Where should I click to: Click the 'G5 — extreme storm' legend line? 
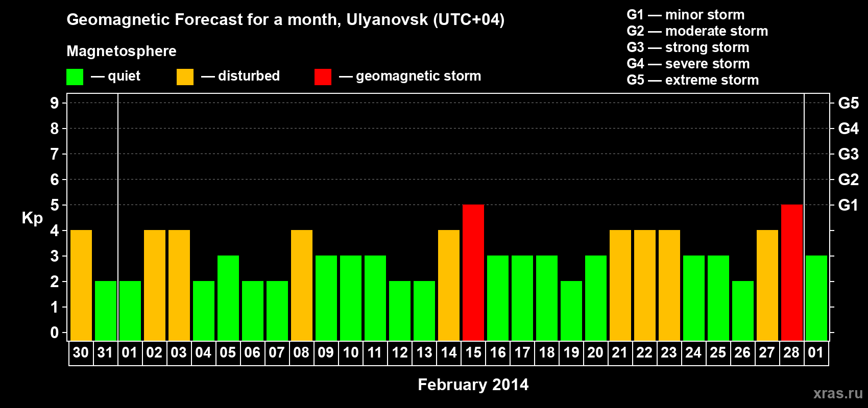pyautogui.click(x=693, y=80)
